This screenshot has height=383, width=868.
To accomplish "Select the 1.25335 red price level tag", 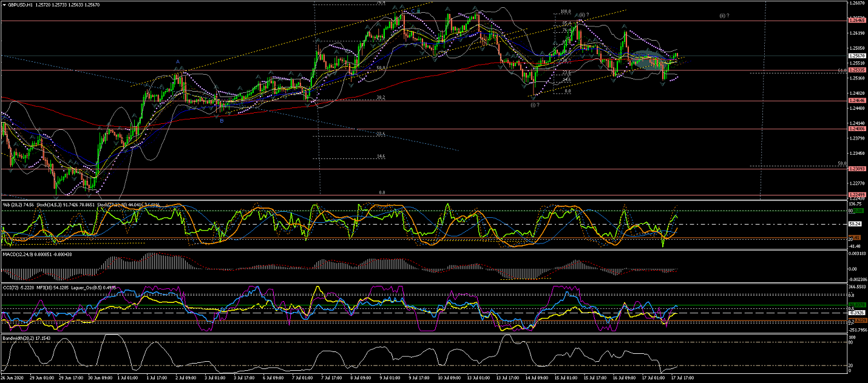I will click(x=856, y=70).
